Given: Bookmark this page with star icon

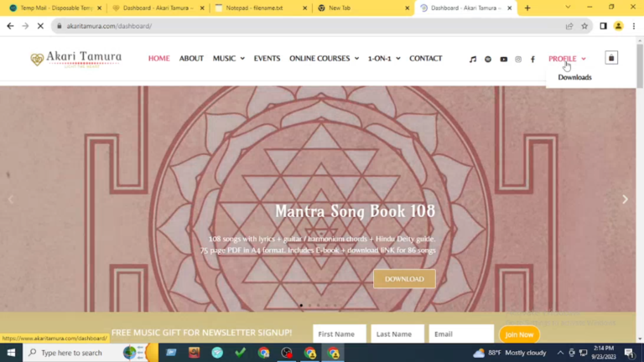Looking at the screenshot, I should coord(584,26).
